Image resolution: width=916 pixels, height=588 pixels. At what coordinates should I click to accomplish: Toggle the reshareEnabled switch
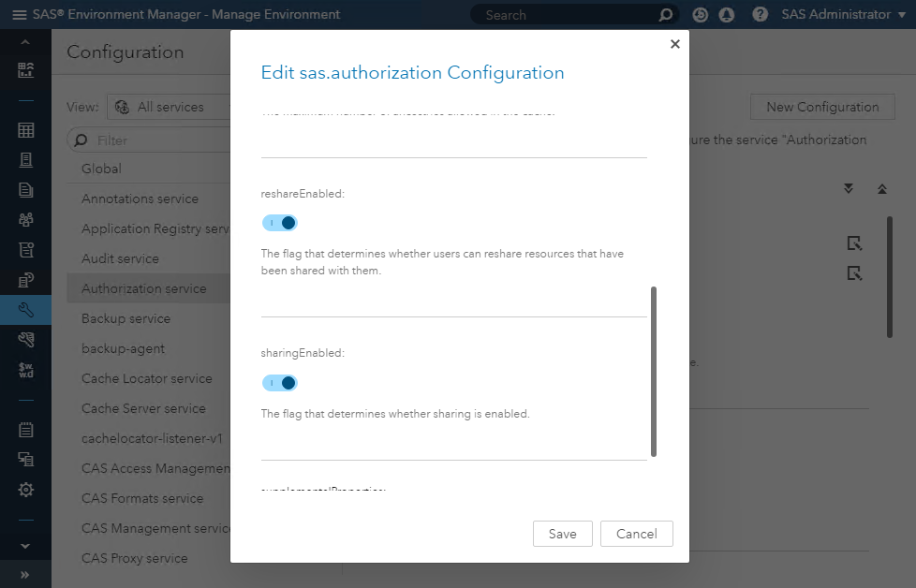pos(280,223)
